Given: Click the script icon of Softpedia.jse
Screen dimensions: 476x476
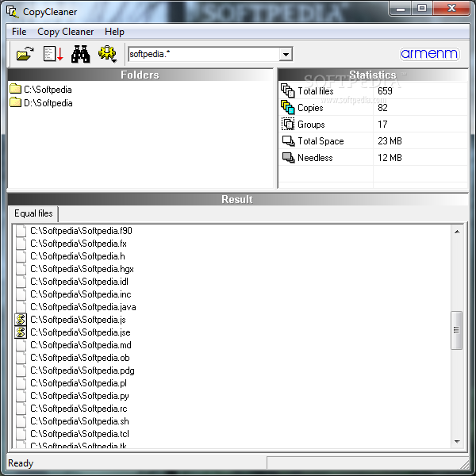Looking at the screenshot, I should (x=21, y=332).
